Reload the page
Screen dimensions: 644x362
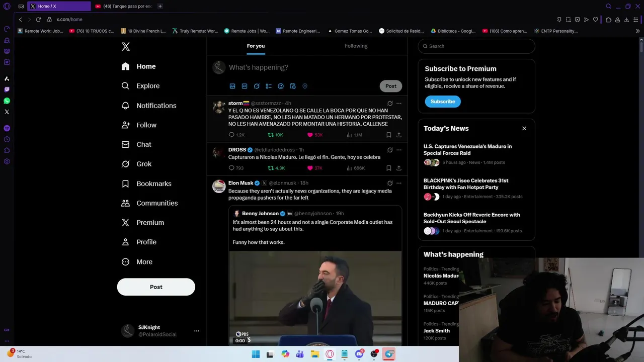click(38, 20)
